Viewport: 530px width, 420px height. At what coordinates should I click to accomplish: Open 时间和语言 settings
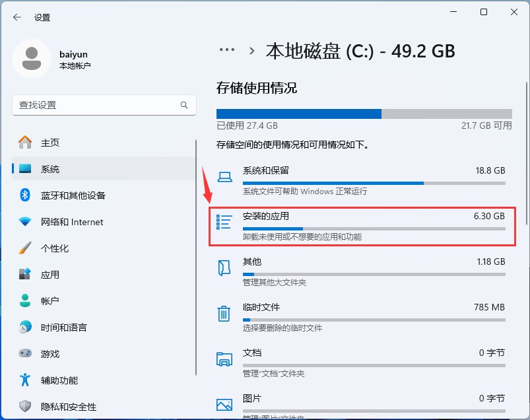(104, 327)
